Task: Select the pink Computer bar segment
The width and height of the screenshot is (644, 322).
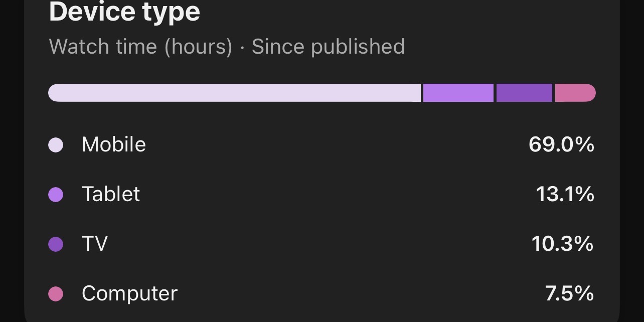Action: tap(575, 93)
